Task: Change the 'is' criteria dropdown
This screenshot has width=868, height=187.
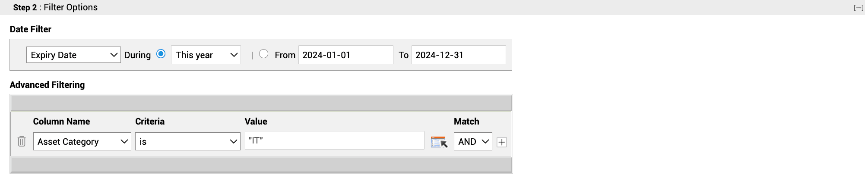Action: click(187, 141)
